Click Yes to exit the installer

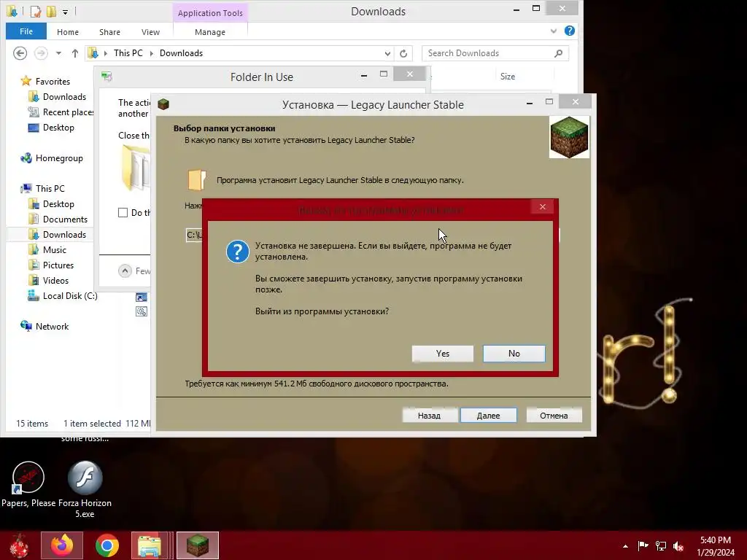[443, 354]
